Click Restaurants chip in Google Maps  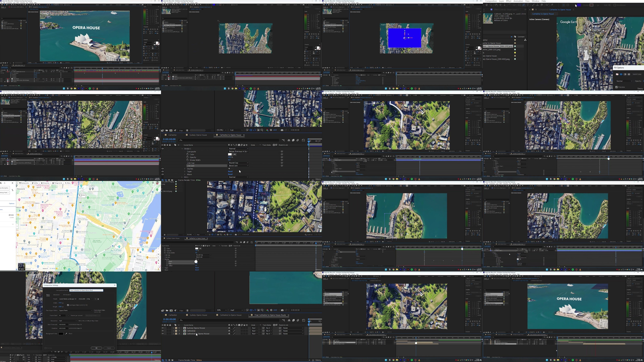point(24,183)
